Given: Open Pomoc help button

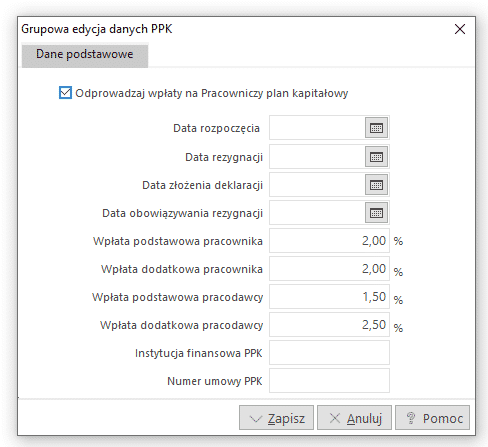Looking at the screenshot, I should pyautogui.click(x=432, y=418).
